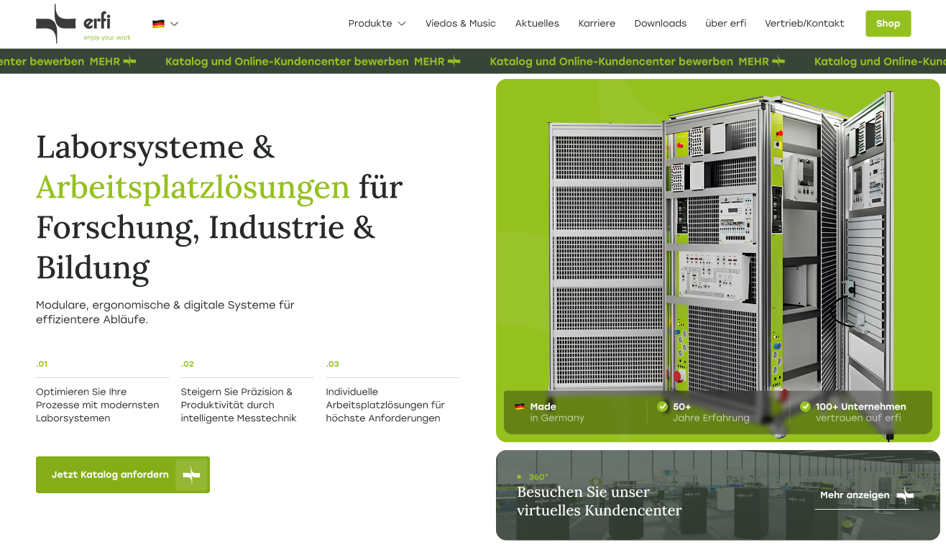Click the green 360° indicator dot
This screenshot has height=560, width=946.
click(520, 476)
